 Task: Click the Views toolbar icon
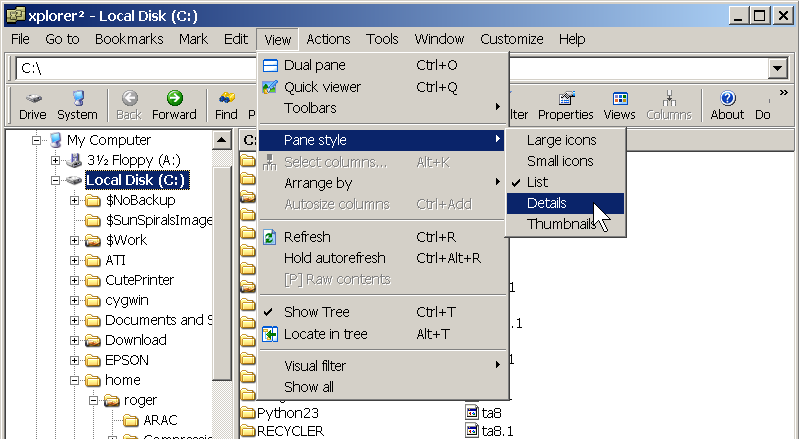pos(619,105)
